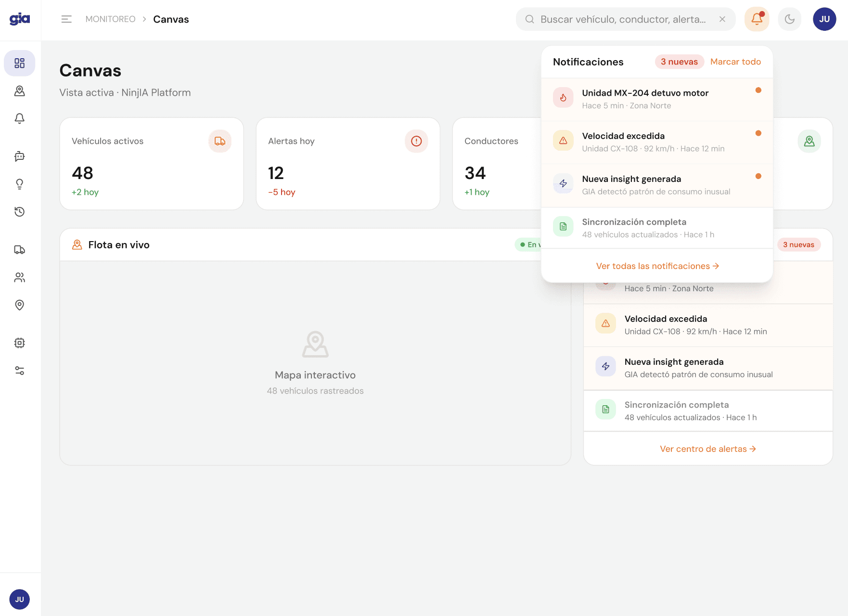This screenshot has height=616, width=848.
Task: Click Flota en vivo panel title
Action: (119, 244)
